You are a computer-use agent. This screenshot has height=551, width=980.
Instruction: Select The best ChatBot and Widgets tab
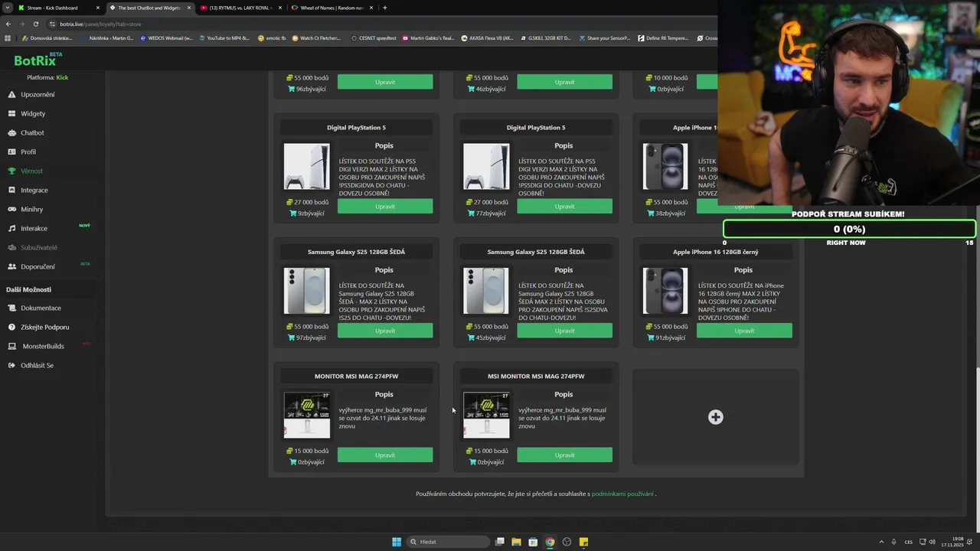click(x=149, y=8)
